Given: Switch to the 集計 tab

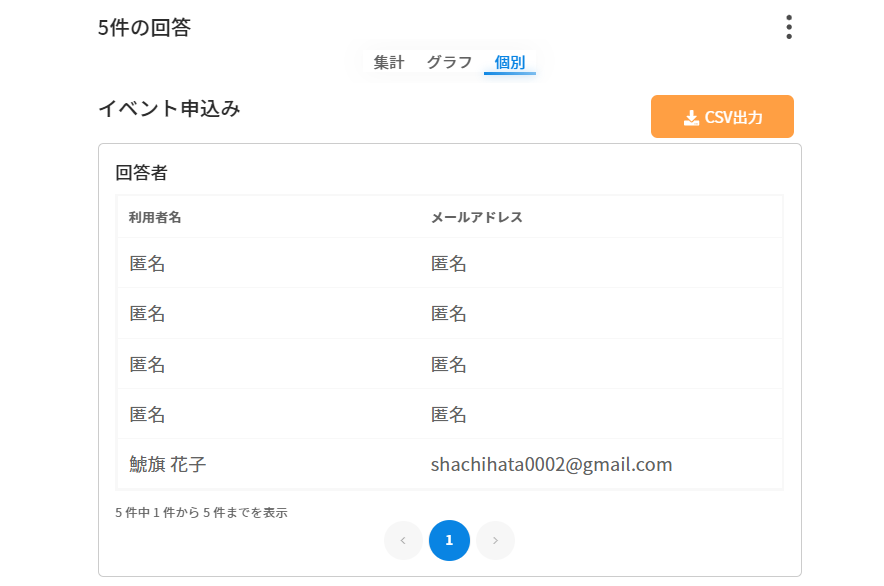Looking at the screenshot, I should tap(389, 62).
